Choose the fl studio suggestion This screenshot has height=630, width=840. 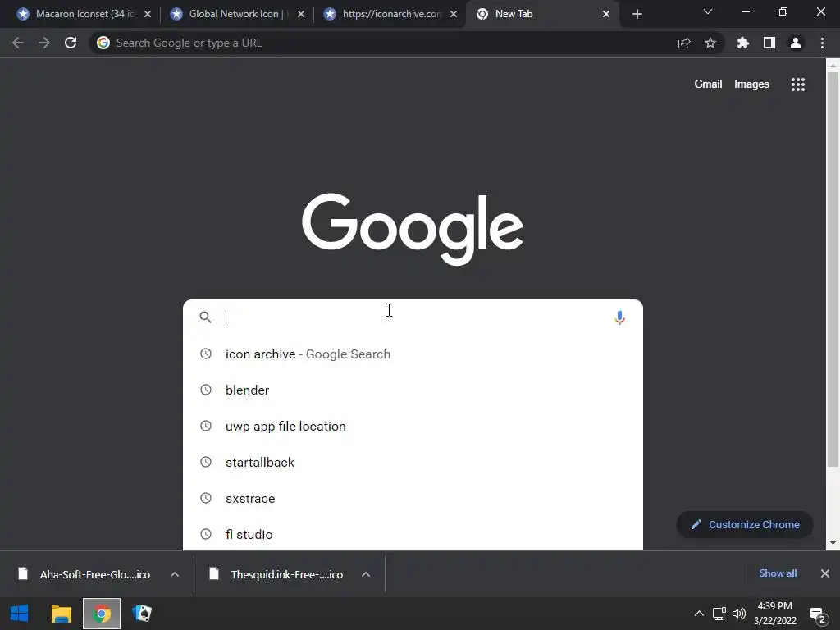tap(413, 534)
